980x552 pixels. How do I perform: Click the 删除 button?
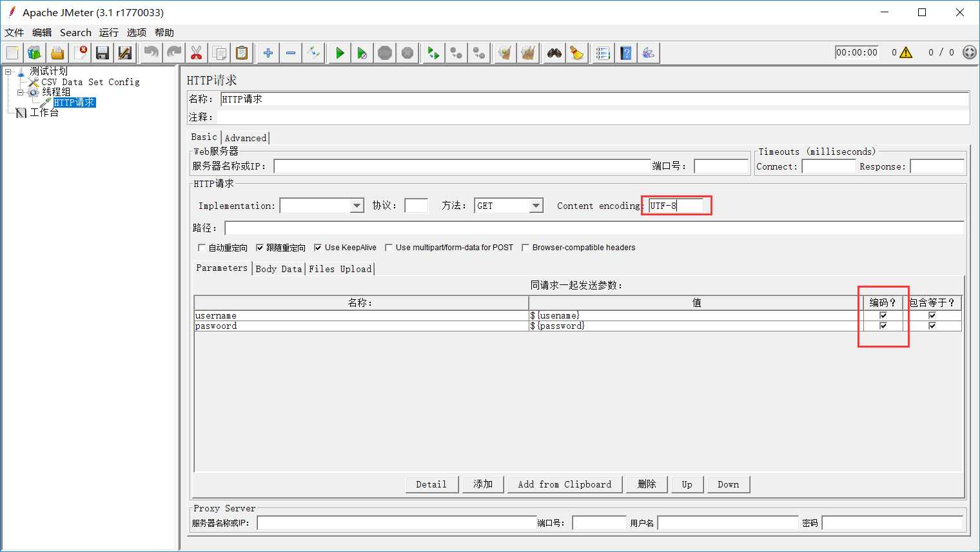click(x=647, y=484)
